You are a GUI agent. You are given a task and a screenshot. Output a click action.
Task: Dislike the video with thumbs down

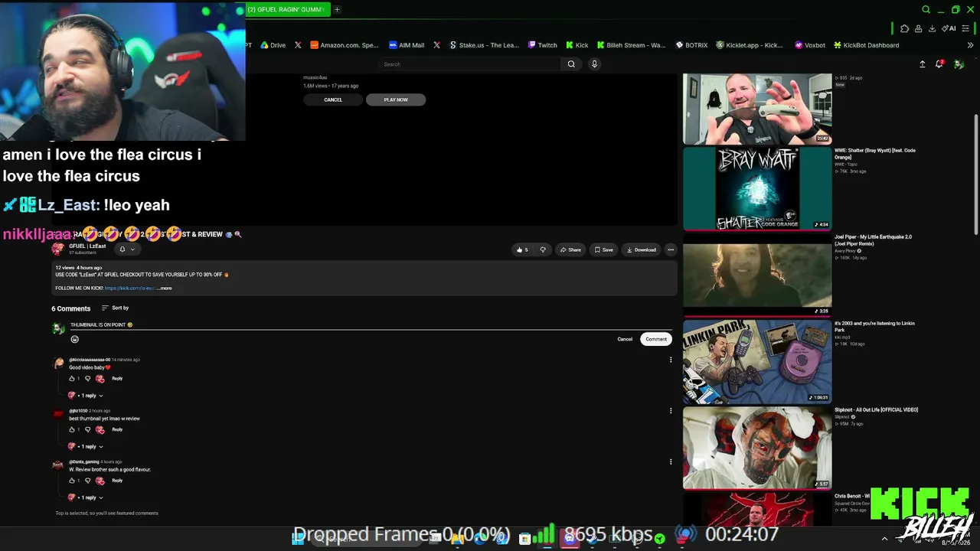pyautogui.click(x=543, y=249)
